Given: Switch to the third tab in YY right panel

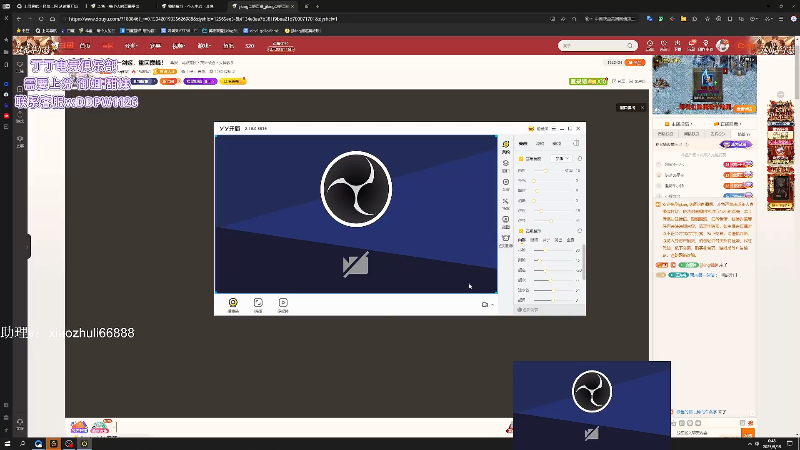Looking at the screenshot, I should coord(557,143).
